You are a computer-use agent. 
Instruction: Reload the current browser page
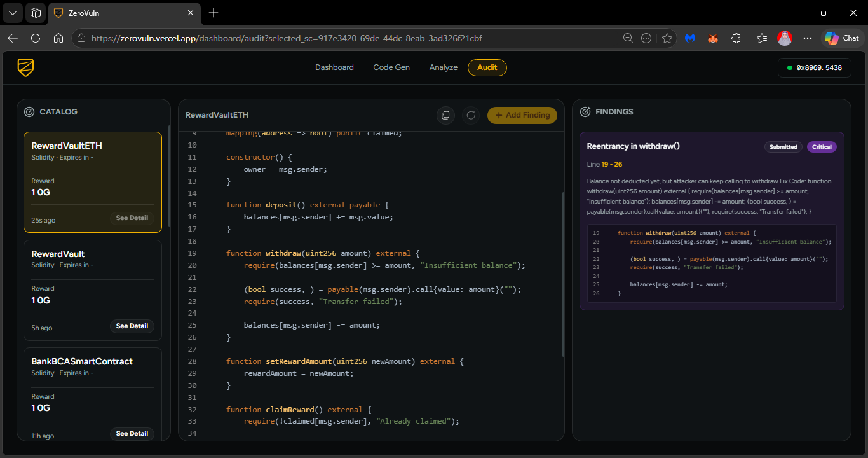pyautogui.click(x=36, y=38)
